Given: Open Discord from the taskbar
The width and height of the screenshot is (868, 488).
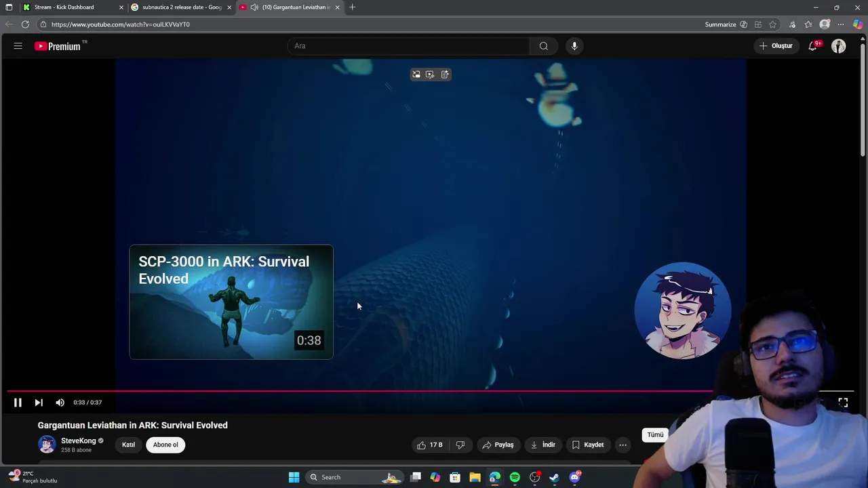Looking at the screenshot, I should click(x=574, y=477).
